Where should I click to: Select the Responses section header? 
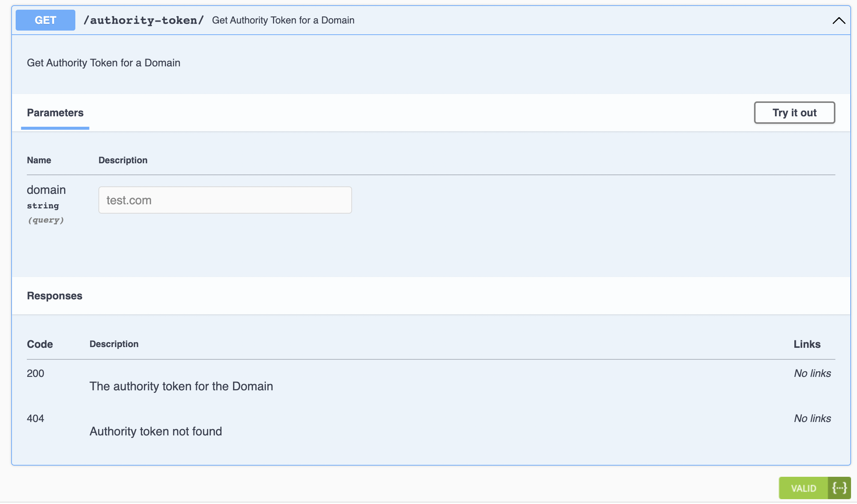point(54,296)
